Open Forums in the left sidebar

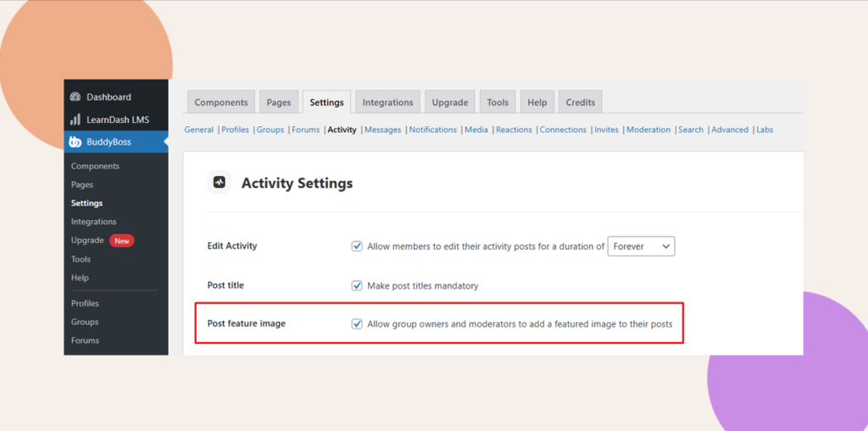85,340
